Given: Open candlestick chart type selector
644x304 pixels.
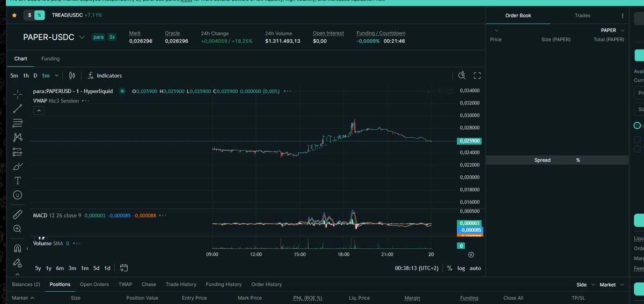Looking at the screenshot, I should (72, 76).
